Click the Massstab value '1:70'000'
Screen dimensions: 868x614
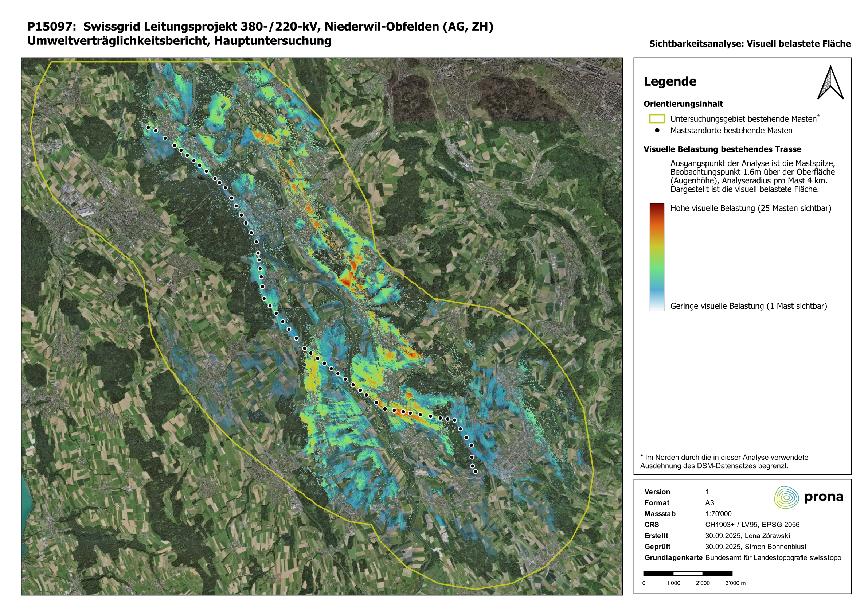click(718, 514)
